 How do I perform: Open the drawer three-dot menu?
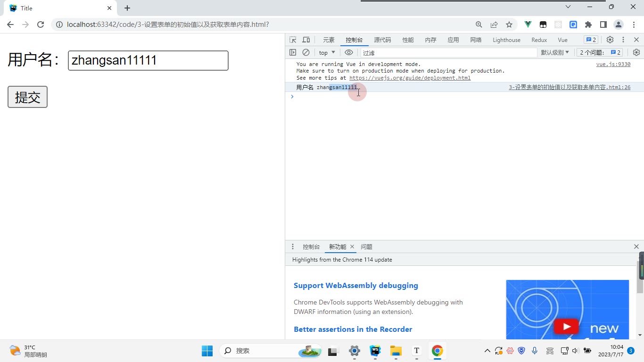(x=293, y=247)
